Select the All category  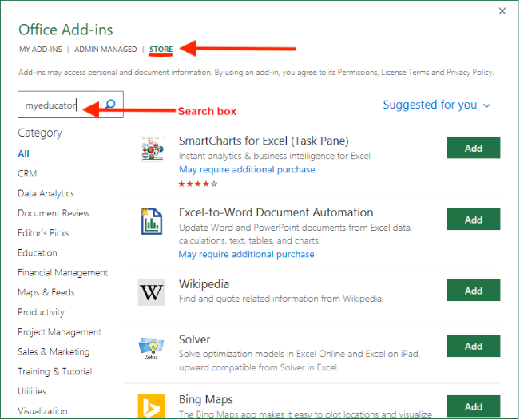click(x=23, y=154)
